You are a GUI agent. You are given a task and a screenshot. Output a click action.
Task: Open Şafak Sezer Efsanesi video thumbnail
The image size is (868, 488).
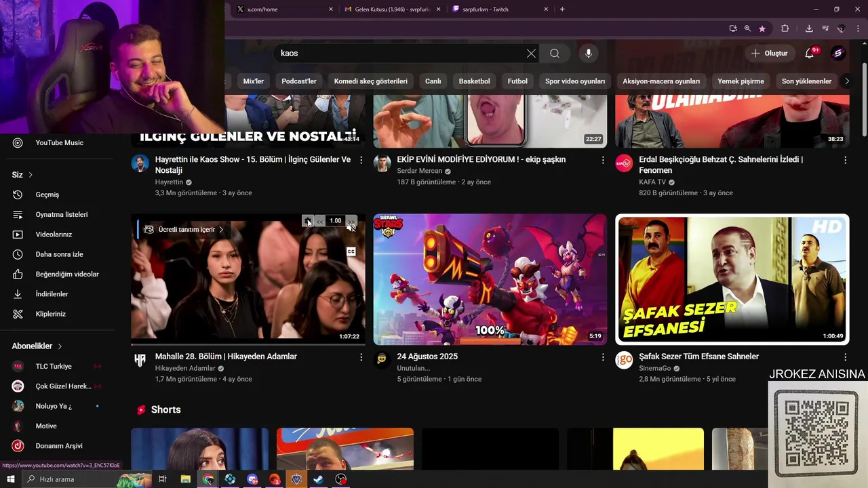(732, 279)
